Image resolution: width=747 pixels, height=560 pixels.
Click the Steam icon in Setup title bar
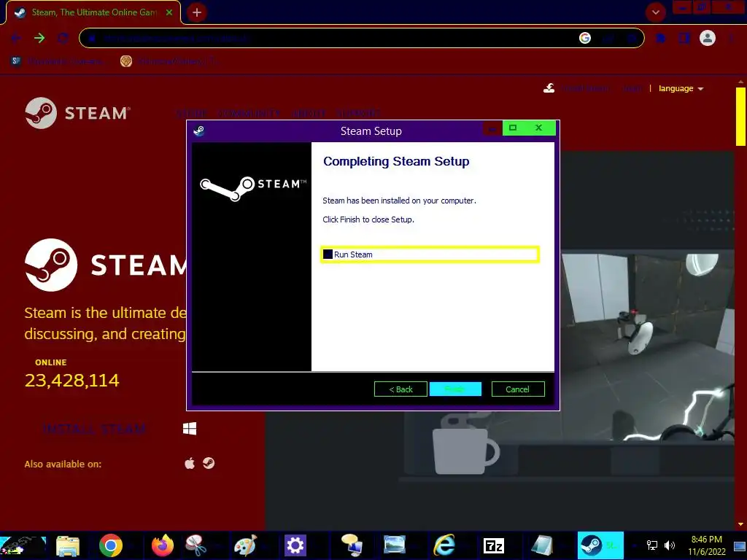click(199, 131)
